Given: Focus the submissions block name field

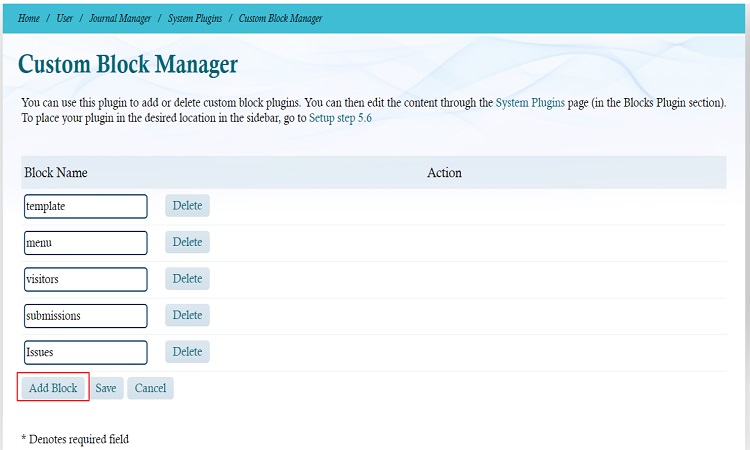Looking at the screenshot, I should coord(86,316).
